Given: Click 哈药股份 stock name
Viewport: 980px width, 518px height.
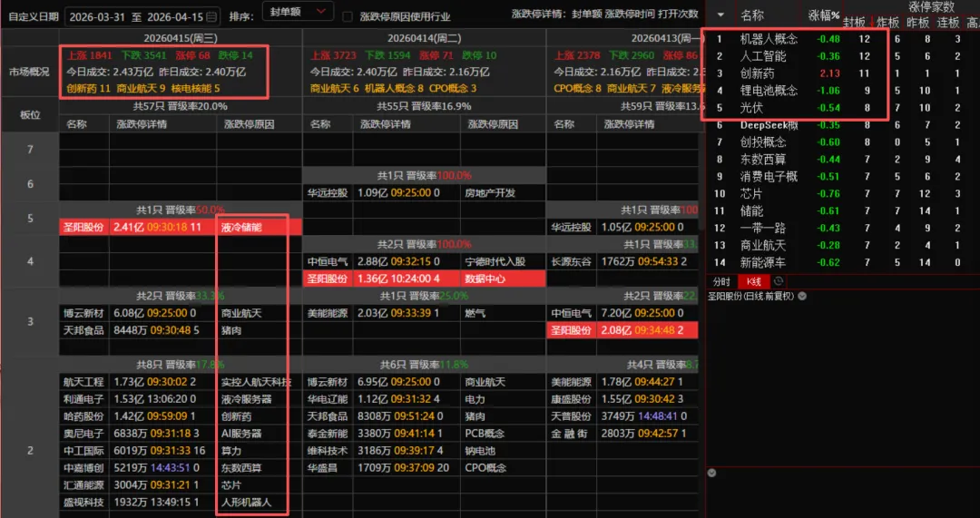Looking at the screenshot, I should [83, 416].
